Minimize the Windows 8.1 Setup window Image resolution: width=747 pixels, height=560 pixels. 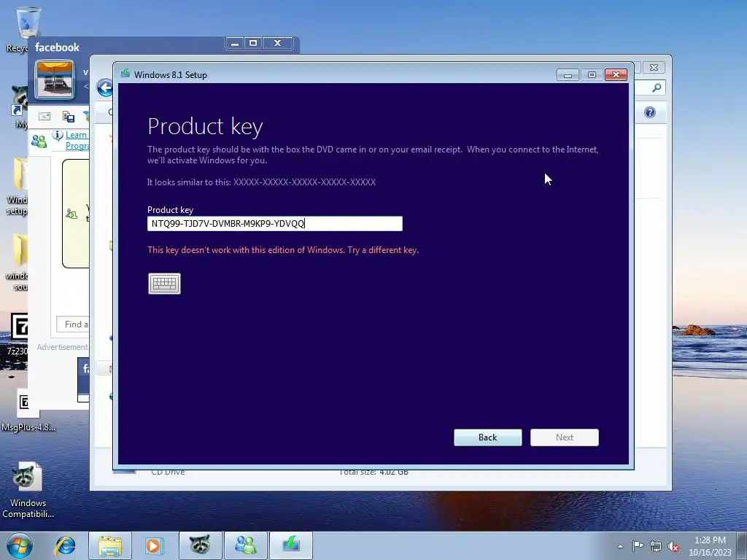click(568, 75)
